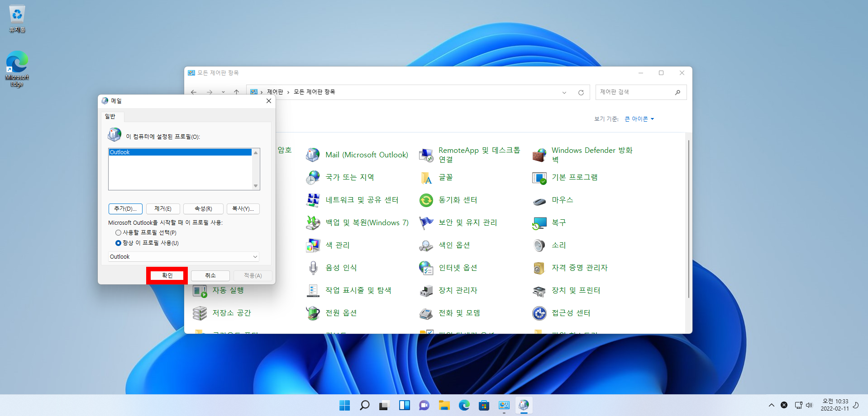Click 추가(D)... to add profile

[x=125, y=208]
